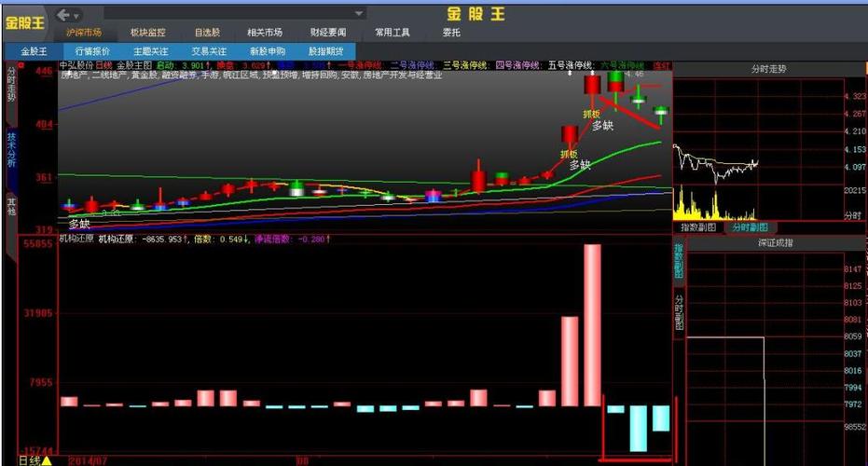The image size is (868, 466).
Task: Open the 常用工具 menu
Action: [393, 33]
